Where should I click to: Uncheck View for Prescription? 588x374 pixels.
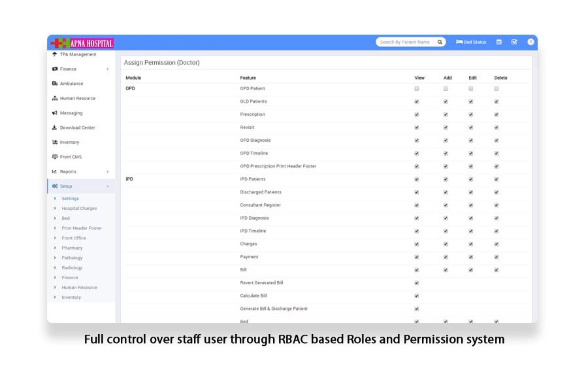pos(417,115)
